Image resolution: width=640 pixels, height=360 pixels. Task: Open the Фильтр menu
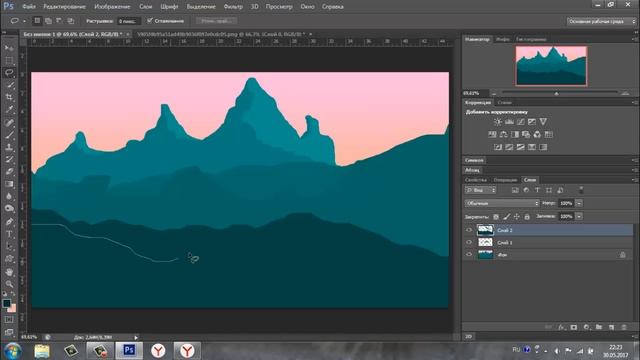(x=233, y=7)
